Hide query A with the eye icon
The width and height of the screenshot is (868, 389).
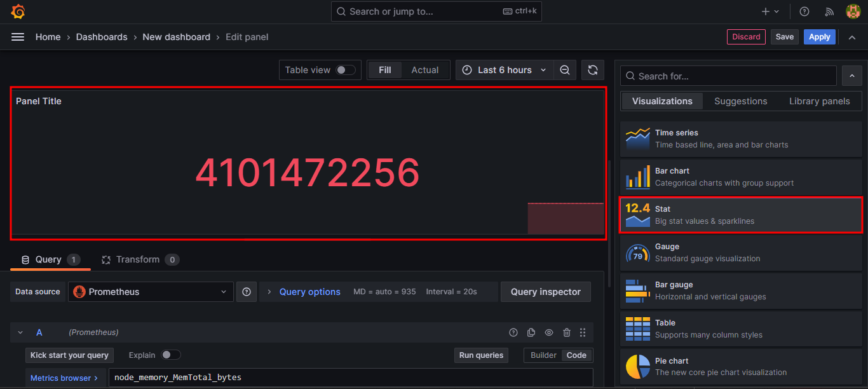point(548,332)
